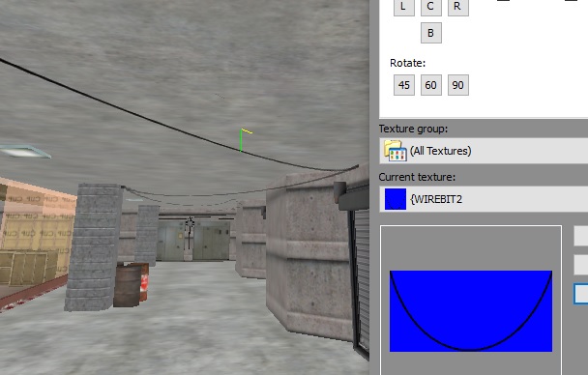Click the blue-outlined button beside the preview
The image size is (588, 375).
581,294
